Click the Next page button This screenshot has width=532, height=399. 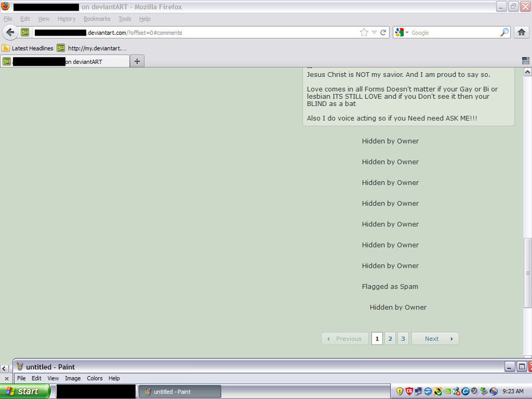pyautogui.click(x=435, y=339)
